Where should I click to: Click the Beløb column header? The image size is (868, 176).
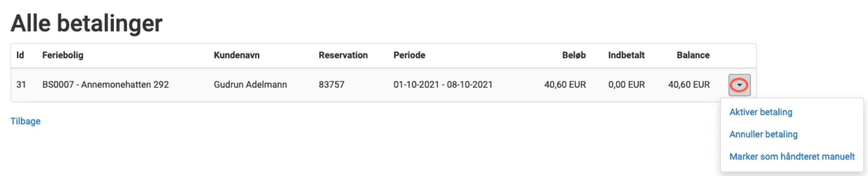574,55
